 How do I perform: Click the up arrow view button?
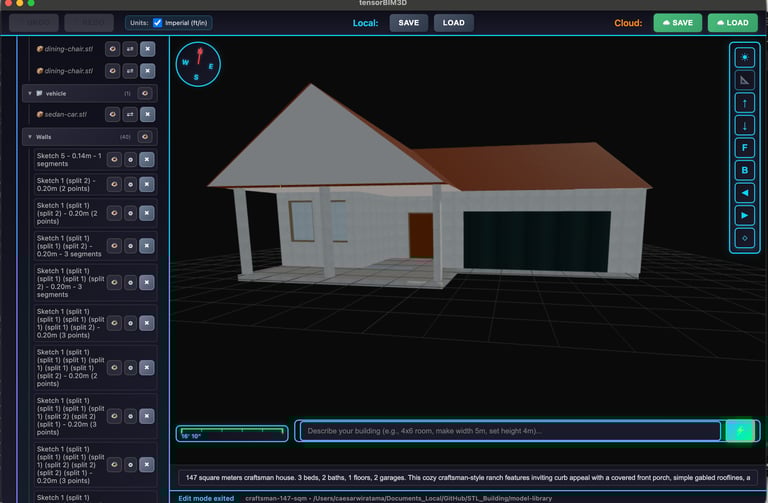click(x=744, y=103)
